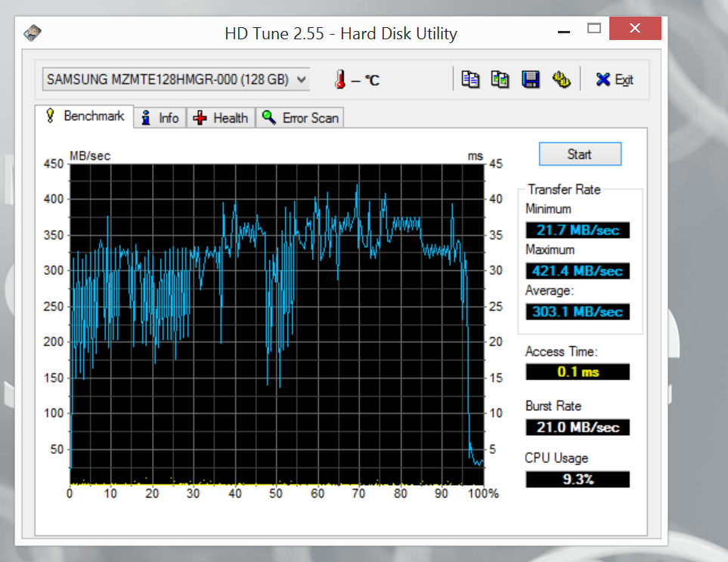
Task: Close the HD Tune window
Action: pyautogui.click(x=635, y=28)
